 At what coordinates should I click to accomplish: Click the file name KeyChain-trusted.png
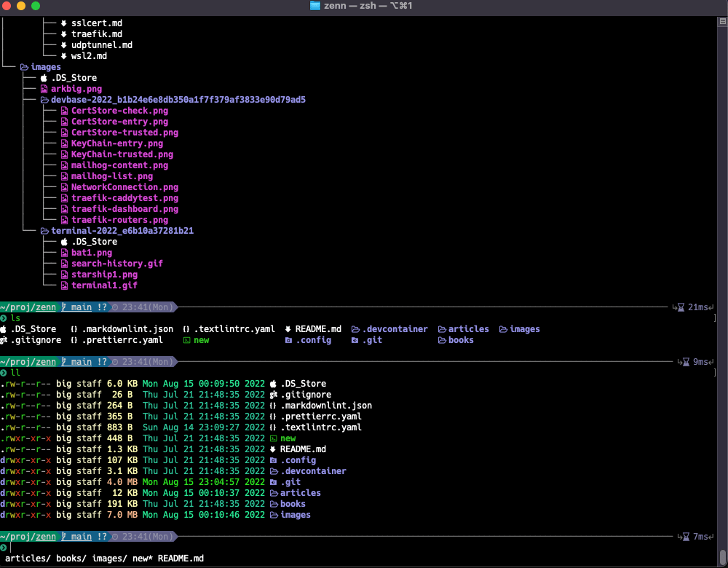[122, 154]
